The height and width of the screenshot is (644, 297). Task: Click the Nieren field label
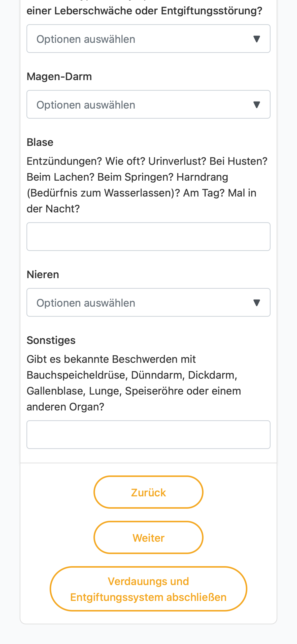coord(43,275)
